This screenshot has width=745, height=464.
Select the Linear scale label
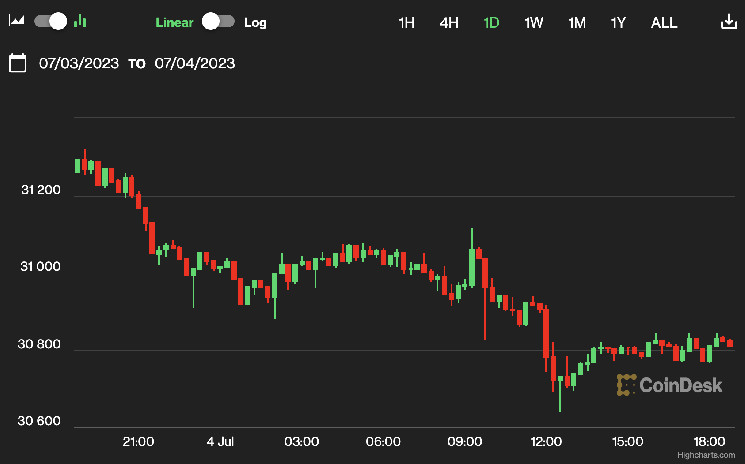174,22
